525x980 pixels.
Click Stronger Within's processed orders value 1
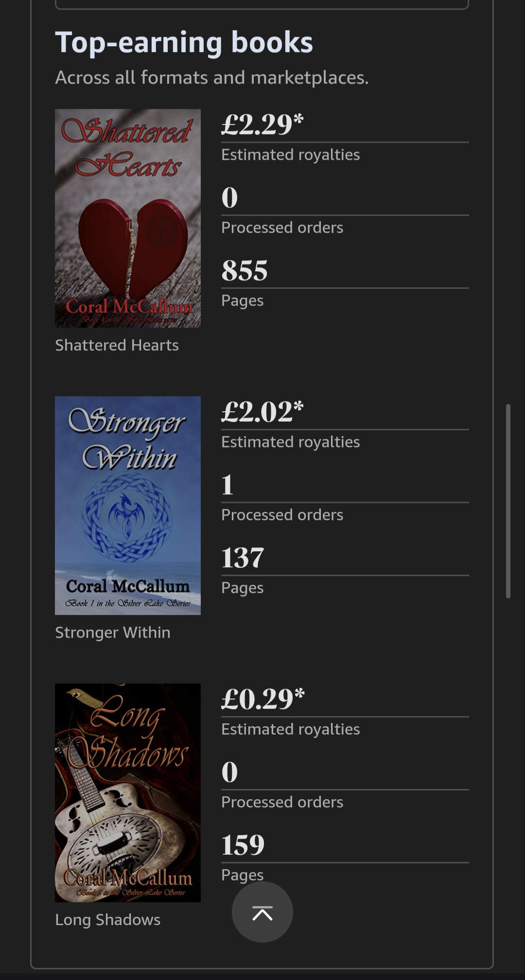coord(227,485)
